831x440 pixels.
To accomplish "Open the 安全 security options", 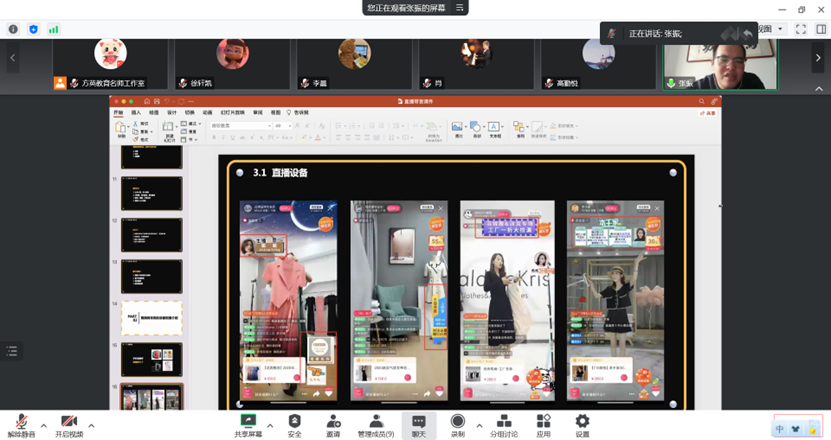I will (x=294, y=422).
